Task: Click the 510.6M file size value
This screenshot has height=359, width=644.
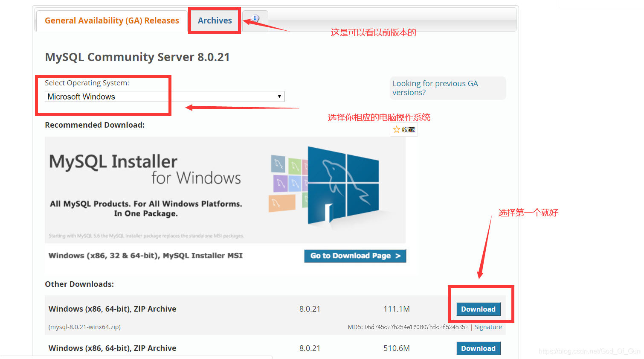Action: [x=396, y=348]
